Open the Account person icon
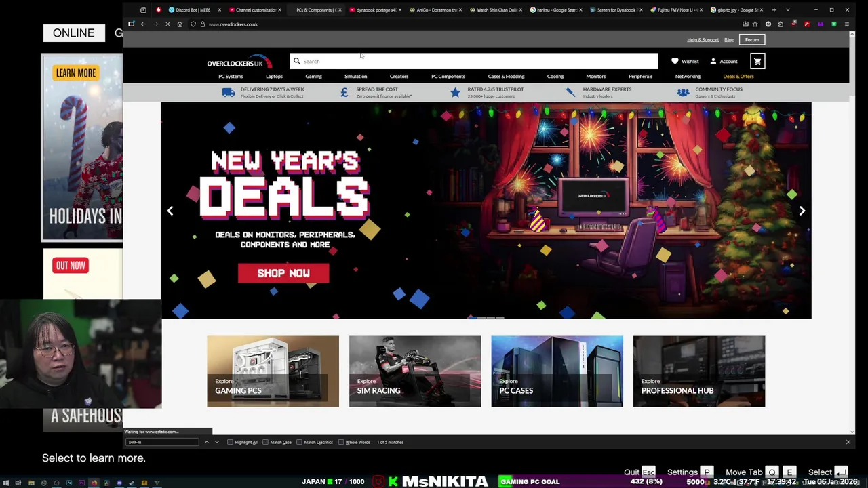This screenshot has width=868, height=488. coord(713,62)
